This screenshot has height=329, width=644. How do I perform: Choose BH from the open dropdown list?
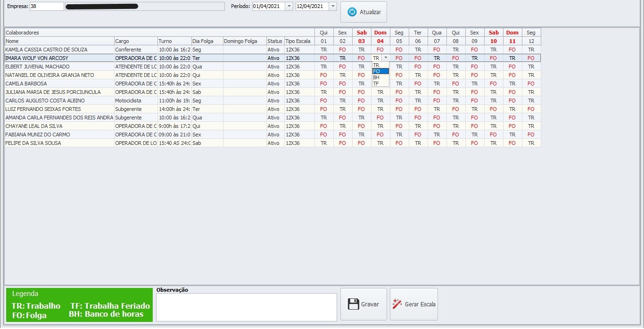coord(380,77)
